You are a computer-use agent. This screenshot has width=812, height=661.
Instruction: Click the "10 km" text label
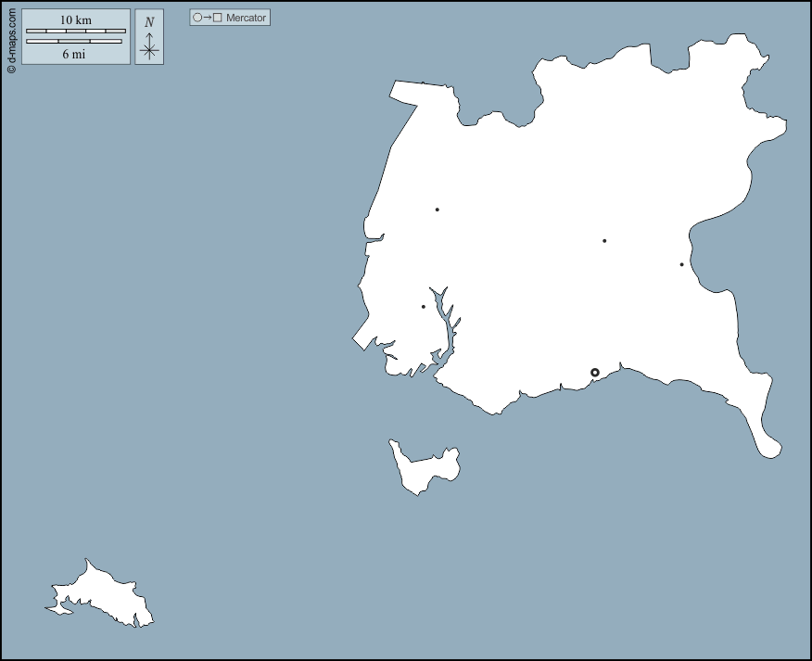75,19
